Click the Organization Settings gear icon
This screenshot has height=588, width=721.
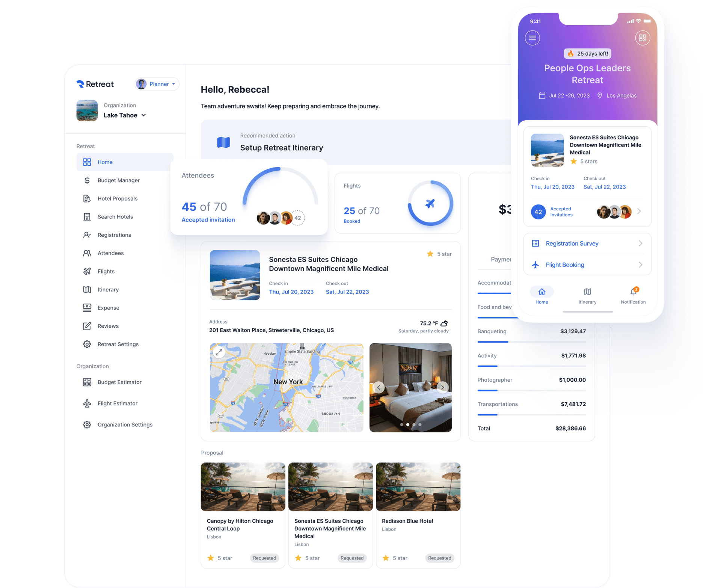point(87,425)
